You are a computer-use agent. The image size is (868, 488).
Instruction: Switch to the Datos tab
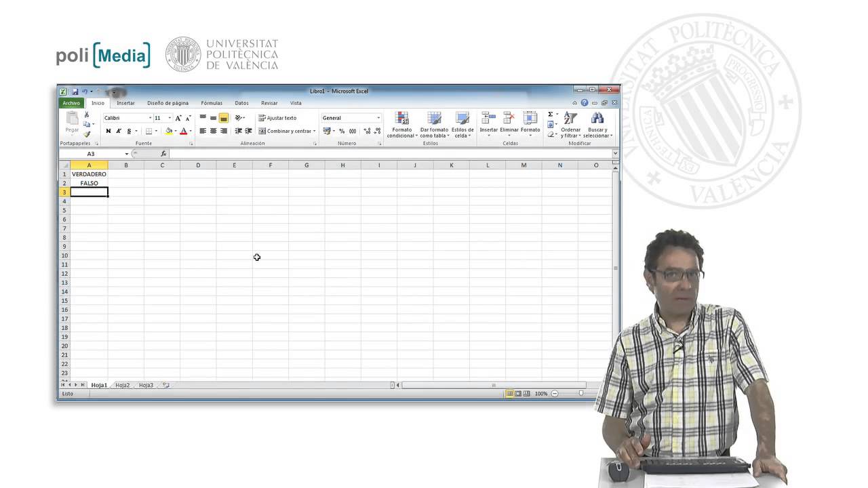click(x=241, y=103)
